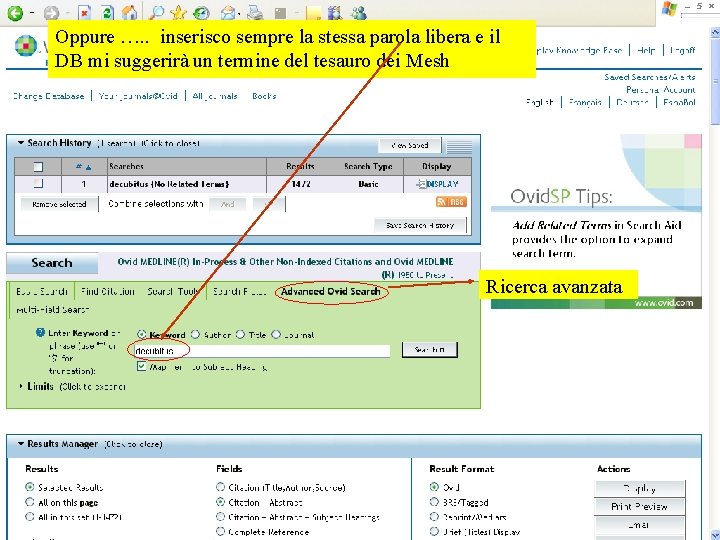The image size is (720, 540).
Task: Click the browser Forward arrow
Action: coord(51,13)
